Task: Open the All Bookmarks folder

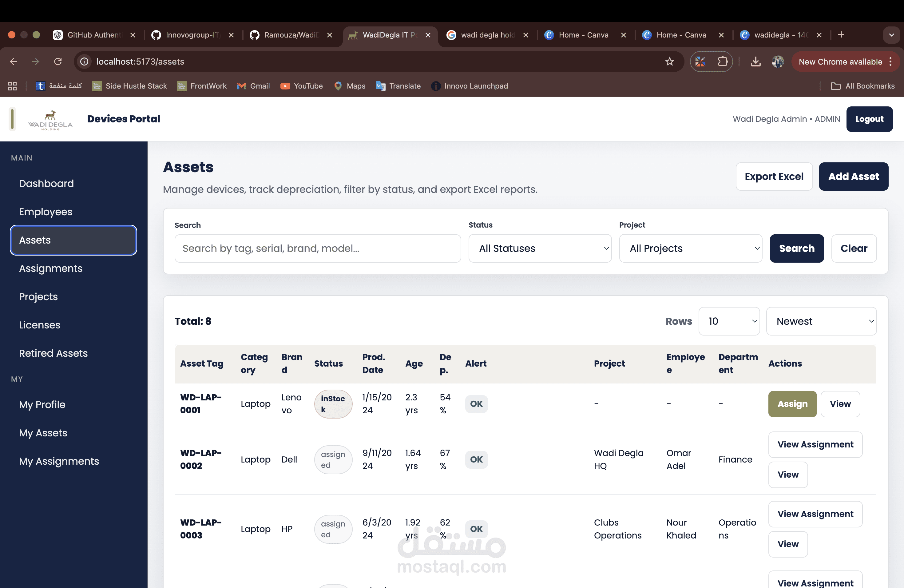Action: pos(862,86)
